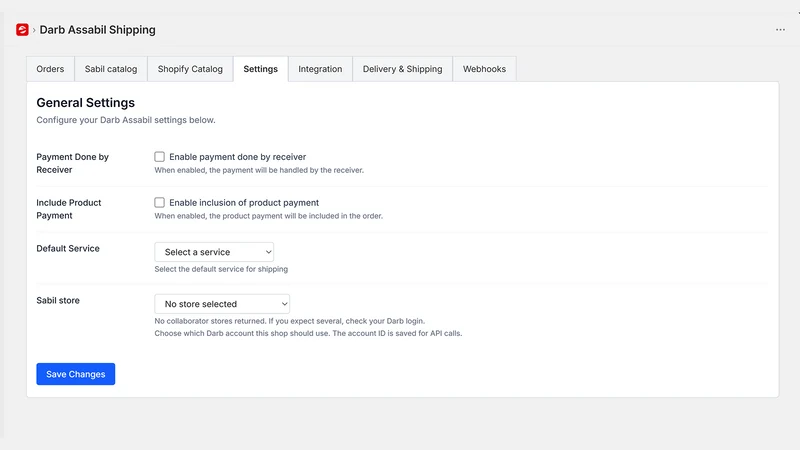The image size is (800, 450).
Task: Open the three-dot more options menu
Action: tap(780, 30)
